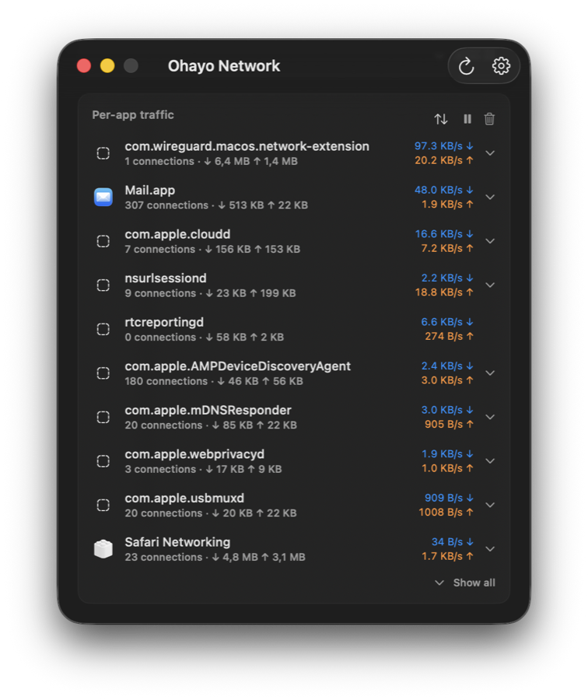Click the Mail.app envelope icon
This screenshot has height=700, width=588.
(x=103, y=197)
